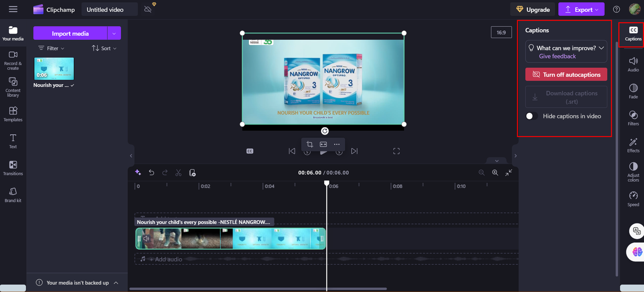Toggle Hide captions in video switch

click(x=531, y=116)
